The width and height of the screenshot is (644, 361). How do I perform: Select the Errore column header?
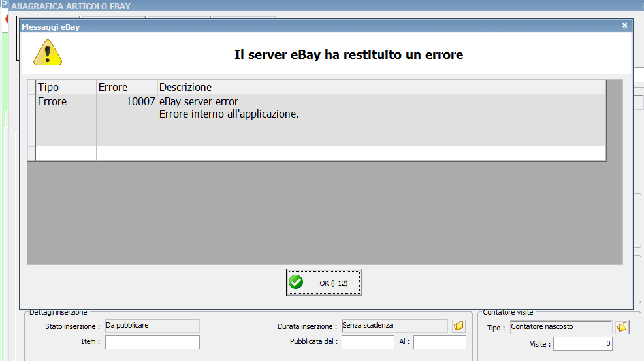(x=127, y=87)
